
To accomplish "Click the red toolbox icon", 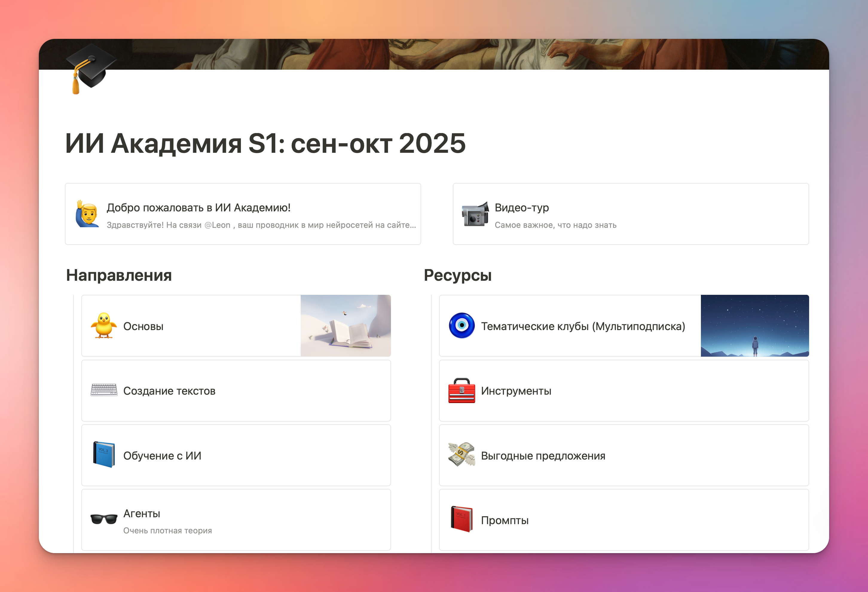I will pos(461,390).
